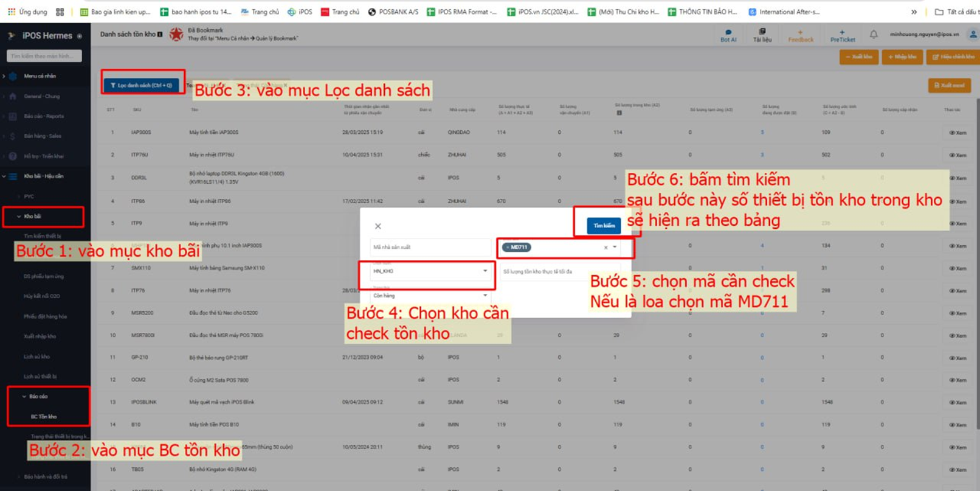Click the tab groups grid icon beside Ứng dụng

60,12
